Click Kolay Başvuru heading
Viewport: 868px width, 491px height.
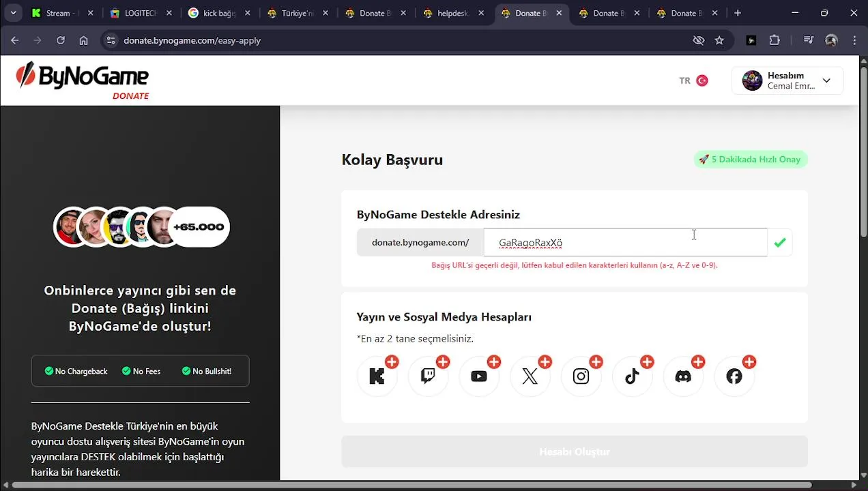tap(392, 160)
